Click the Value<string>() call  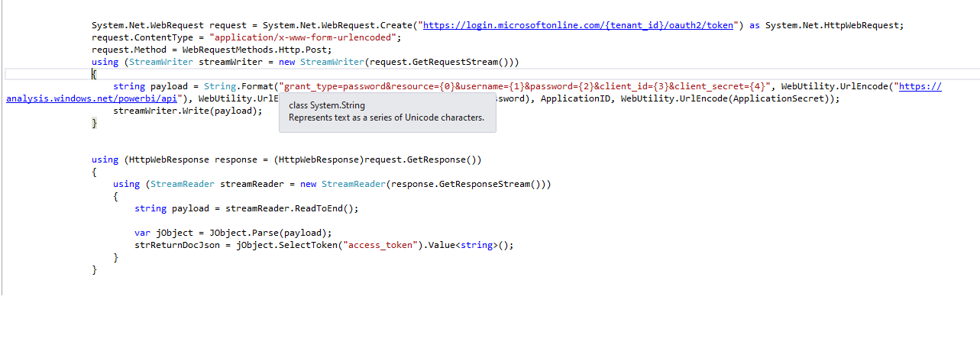point(468,245)
